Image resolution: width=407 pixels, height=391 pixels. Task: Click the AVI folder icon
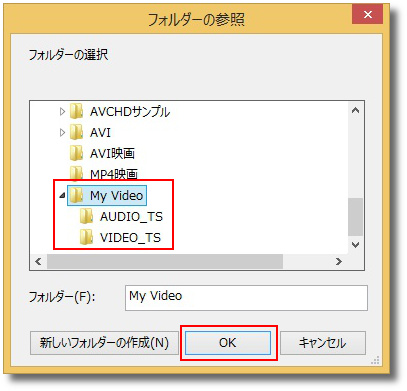(77, 132)
